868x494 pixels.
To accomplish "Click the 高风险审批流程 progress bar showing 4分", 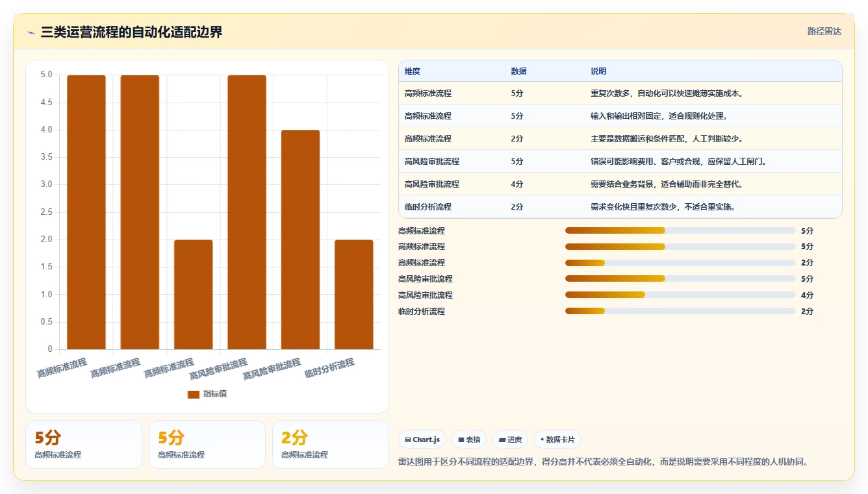I will pos(680,295).
